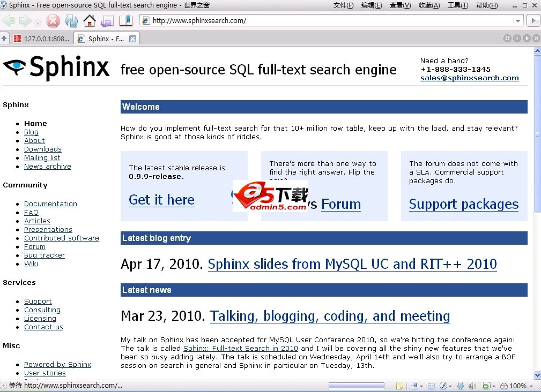
Task: Open the Support link under Services
Action: click(38, 301)
